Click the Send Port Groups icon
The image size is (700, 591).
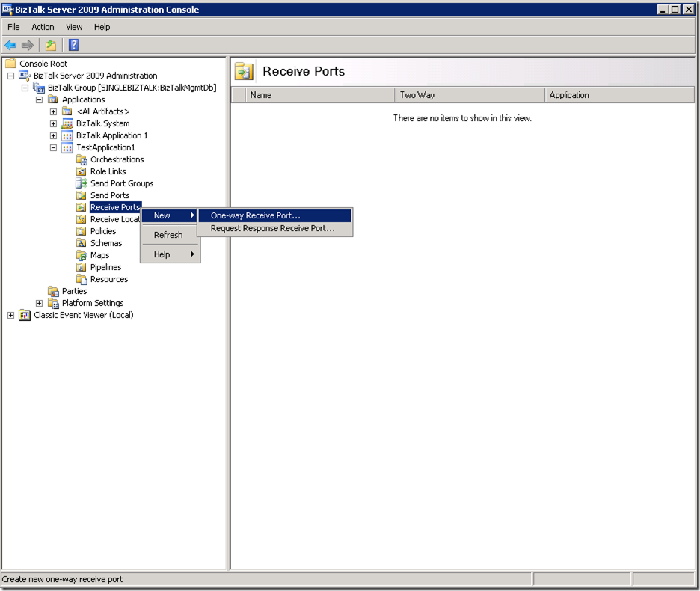point(82,183)
